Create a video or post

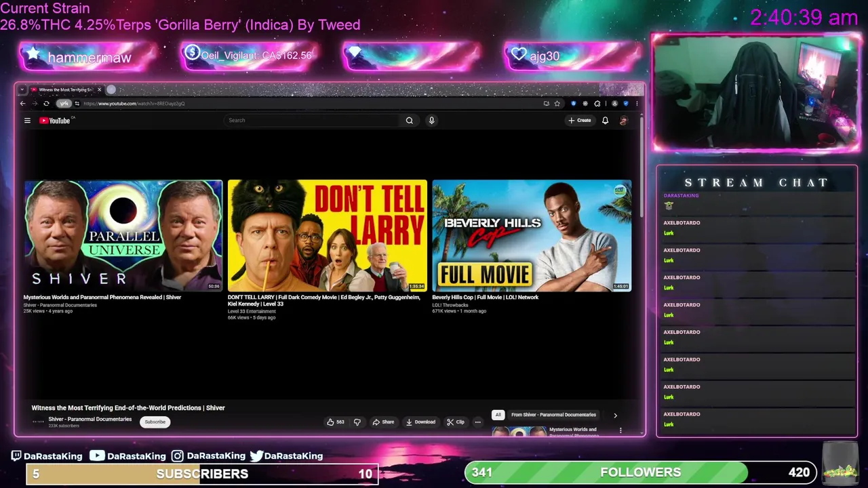(580, 121)
